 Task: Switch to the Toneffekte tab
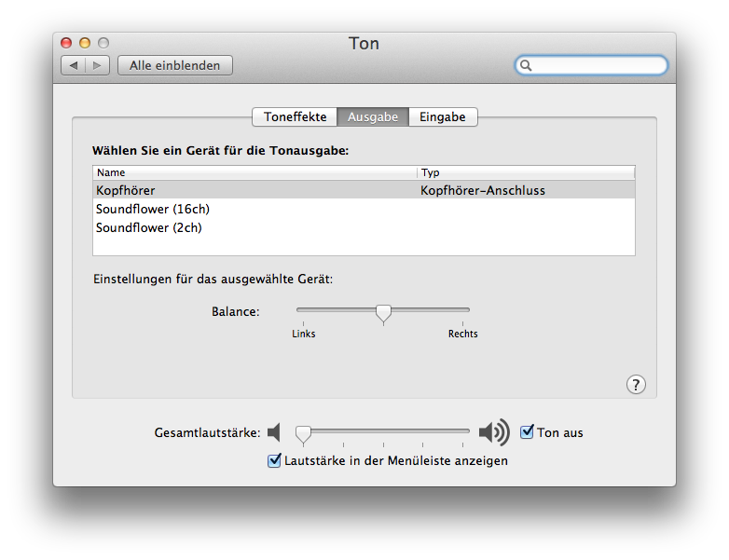coord(295,116)
